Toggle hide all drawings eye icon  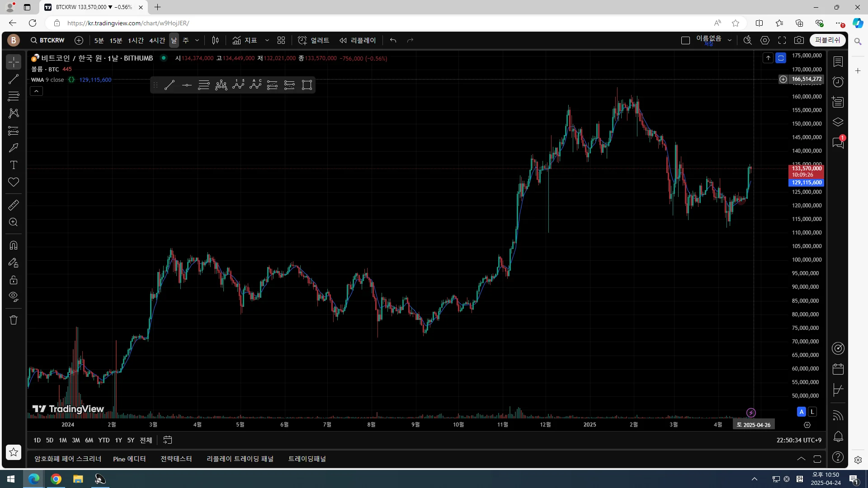point(14,297)
